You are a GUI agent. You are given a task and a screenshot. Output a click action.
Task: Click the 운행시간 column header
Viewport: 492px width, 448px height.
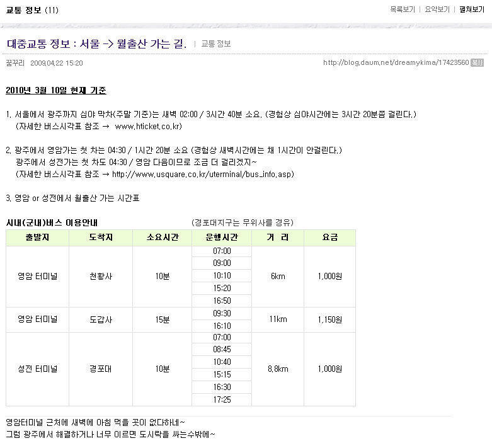(222, 238)
